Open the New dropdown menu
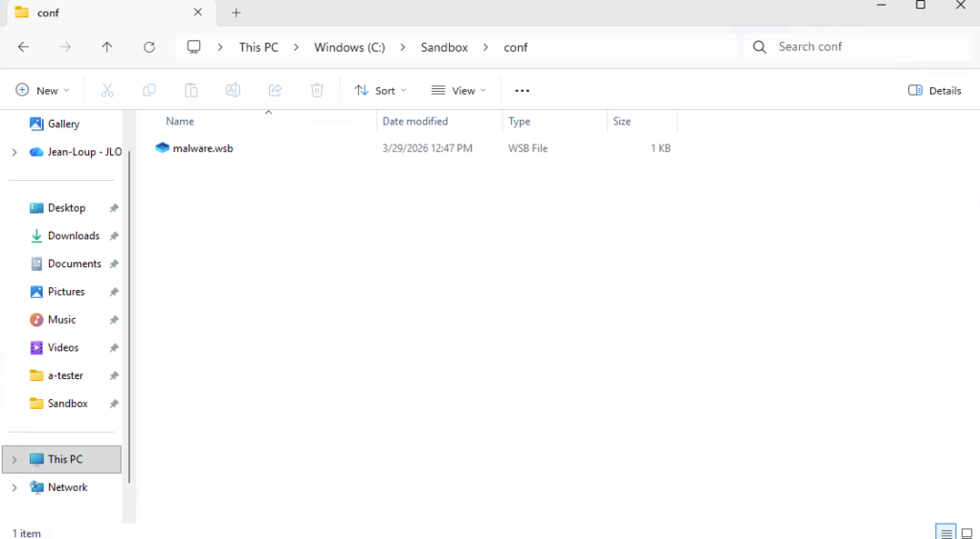The image size is (980, 539). [42, 91]
